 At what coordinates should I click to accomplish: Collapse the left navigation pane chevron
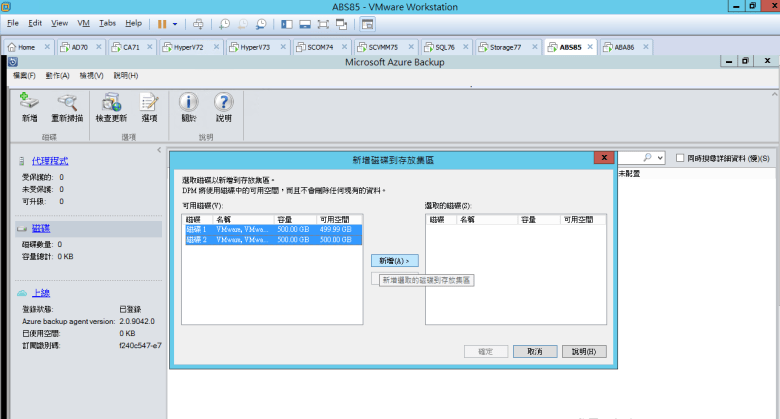[156, 150]
